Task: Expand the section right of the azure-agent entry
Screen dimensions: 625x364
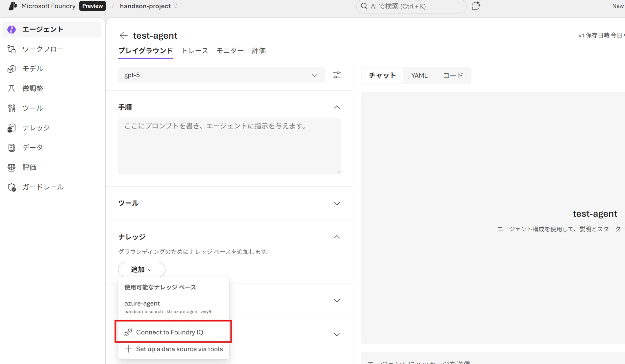Action: tap(337, 301)
